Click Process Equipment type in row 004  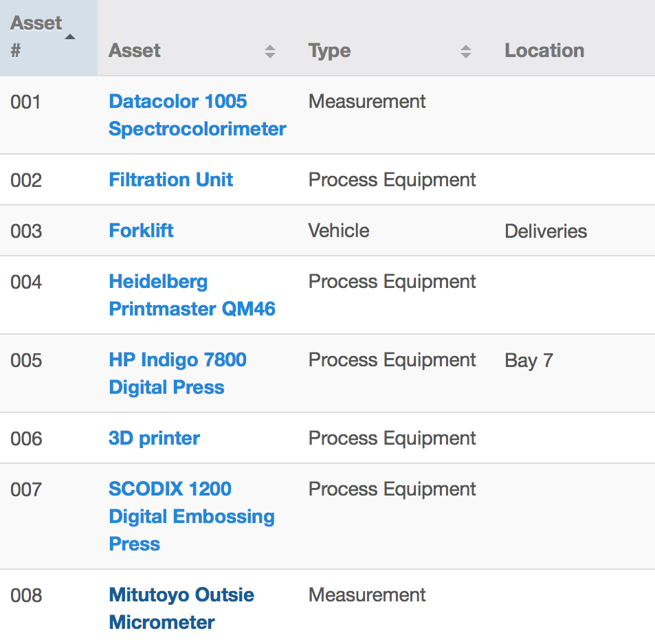[392, 282]
